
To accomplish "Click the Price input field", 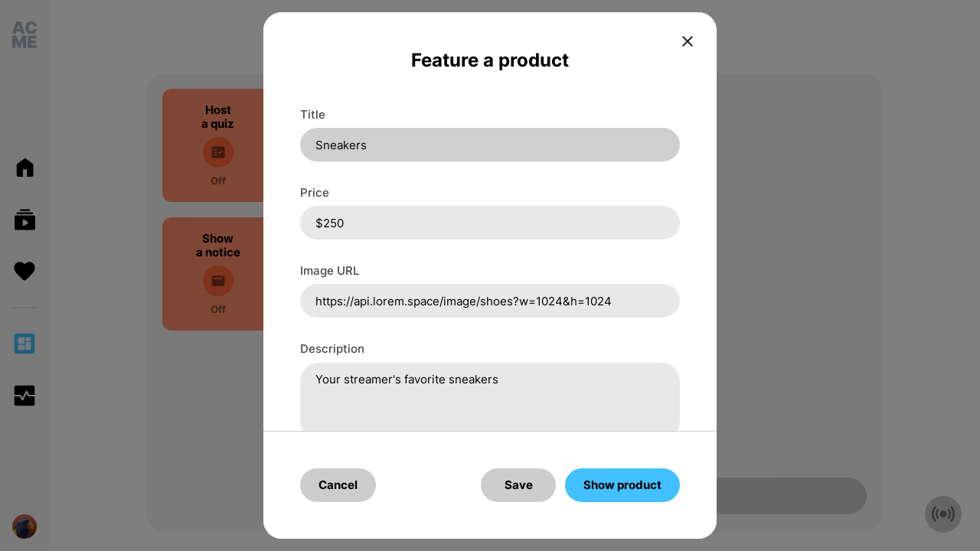I will (x=490, y=223).
